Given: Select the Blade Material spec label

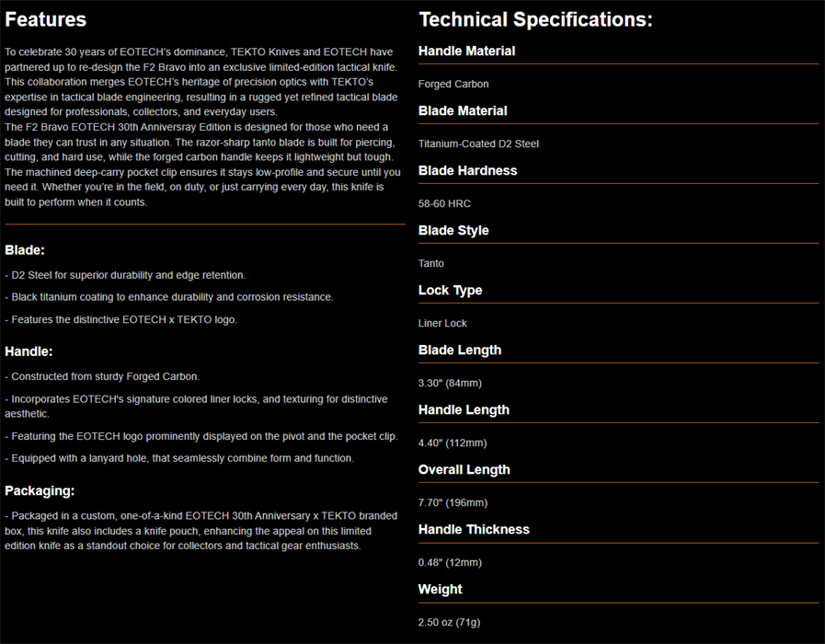Looking at the screenshot, I should pyautogui.click(x=463, y=111).
